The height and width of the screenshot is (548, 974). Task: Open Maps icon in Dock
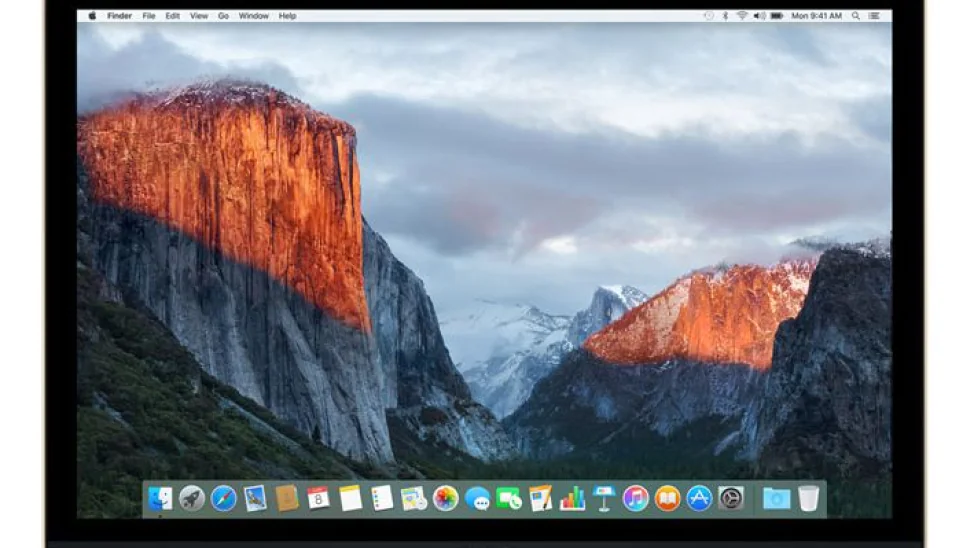414,498
